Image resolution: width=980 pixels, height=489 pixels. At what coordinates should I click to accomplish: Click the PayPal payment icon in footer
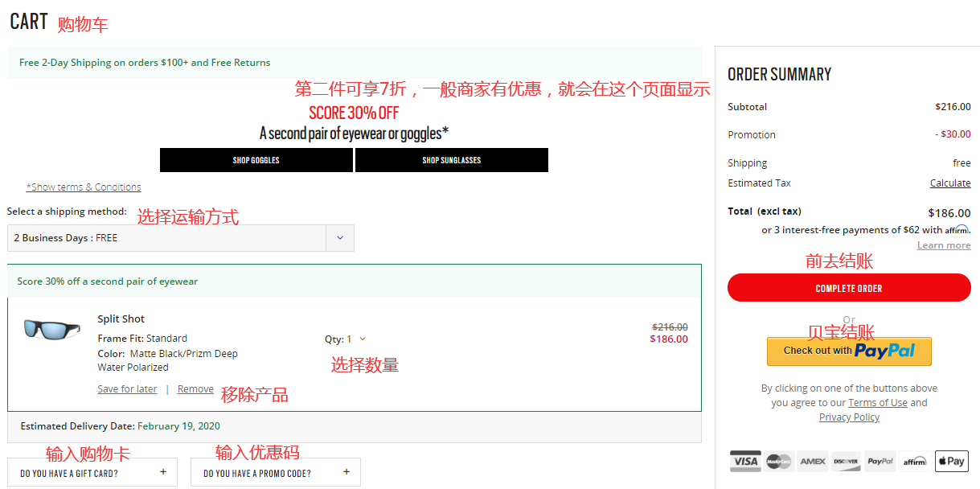click(x=880, y=461)
